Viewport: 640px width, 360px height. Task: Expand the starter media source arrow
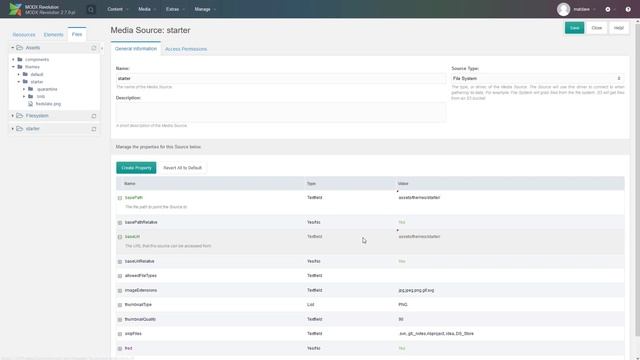[x=13, y=129]
